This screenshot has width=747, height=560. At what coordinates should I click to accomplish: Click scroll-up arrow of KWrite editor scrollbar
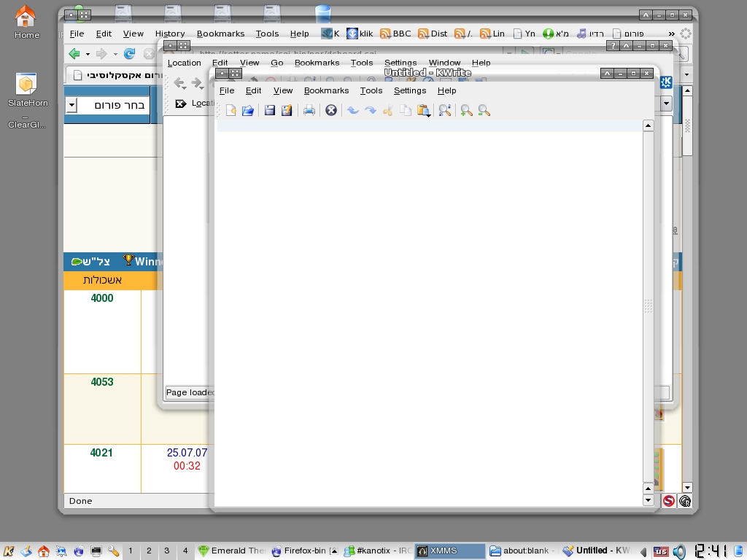(648, 125)
